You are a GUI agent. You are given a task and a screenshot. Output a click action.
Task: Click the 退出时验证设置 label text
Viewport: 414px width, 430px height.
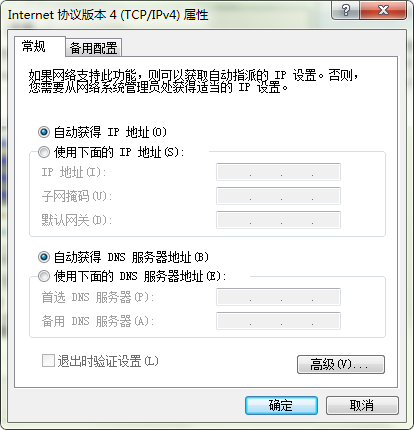[x=108, y=361]
